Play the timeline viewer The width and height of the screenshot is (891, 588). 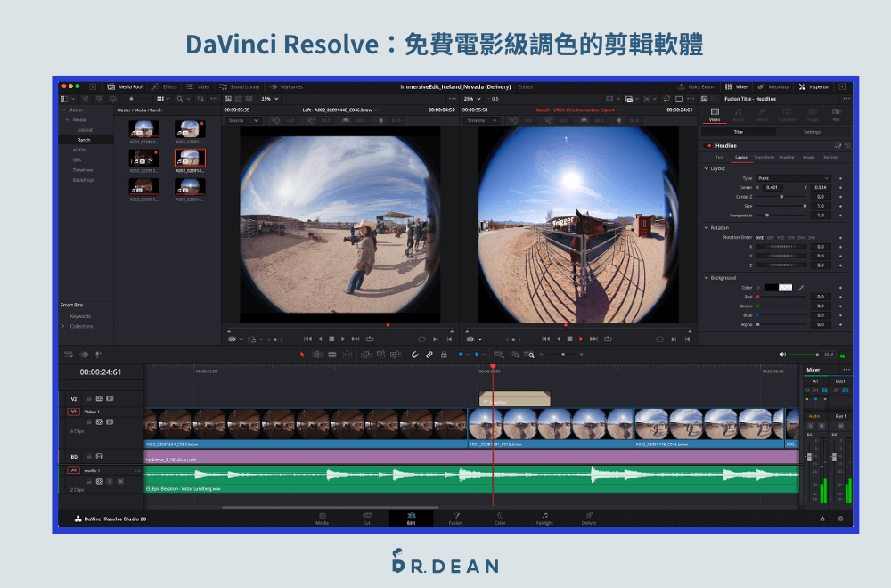[x=581, y=339]
